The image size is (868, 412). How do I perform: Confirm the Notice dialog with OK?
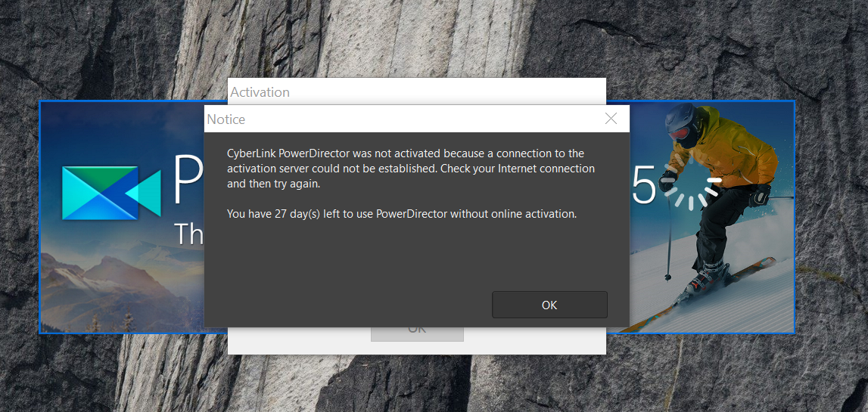coord(549,305)
